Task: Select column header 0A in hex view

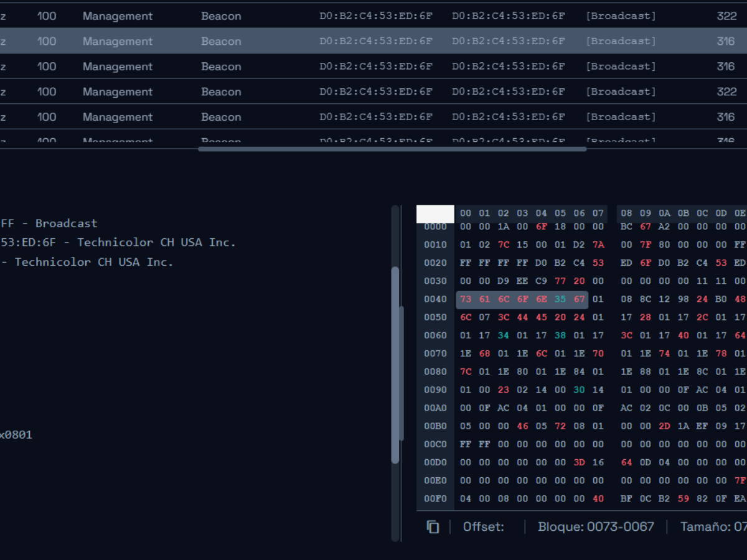Action: click(665, 213)
